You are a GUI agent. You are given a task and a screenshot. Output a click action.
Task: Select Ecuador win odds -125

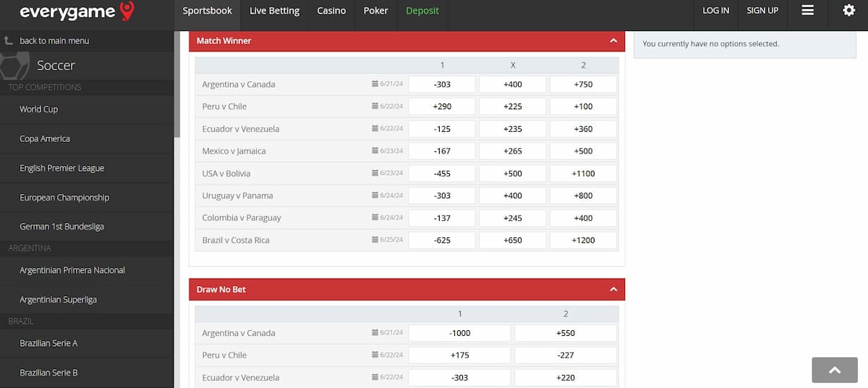click(442, 129)
